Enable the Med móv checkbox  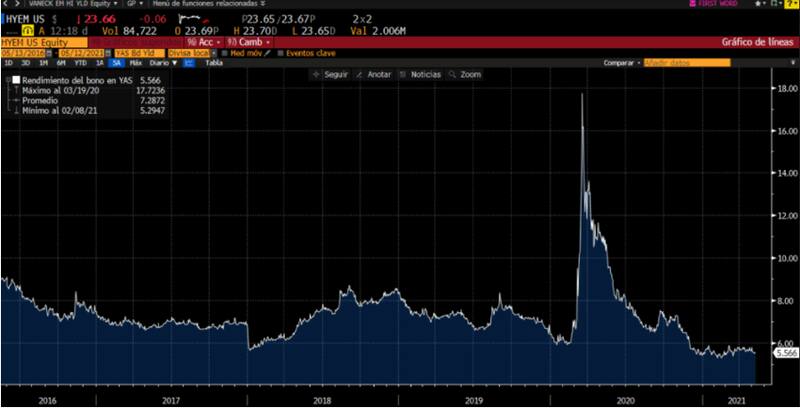click(226, 52)
